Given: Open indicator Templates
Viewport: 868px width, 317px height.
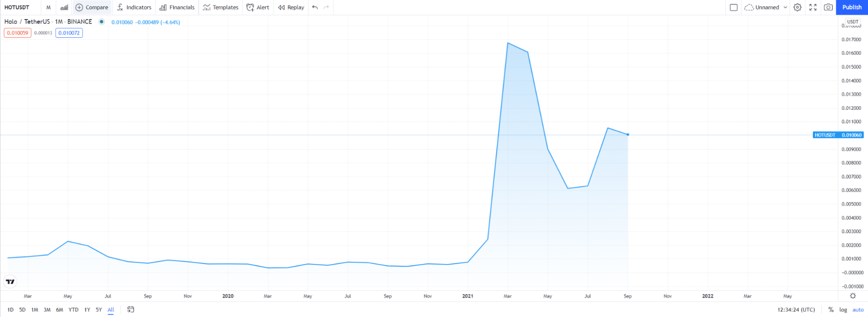Looking at the screenshot, I should 221,7.
